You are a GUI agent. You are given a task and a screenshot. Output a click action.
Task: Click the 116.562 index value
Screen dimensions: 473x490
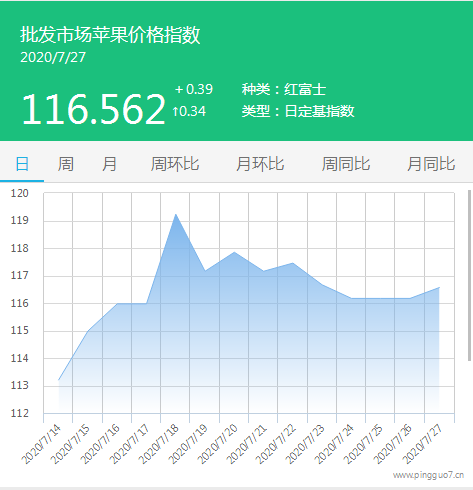tap(94, 109)
